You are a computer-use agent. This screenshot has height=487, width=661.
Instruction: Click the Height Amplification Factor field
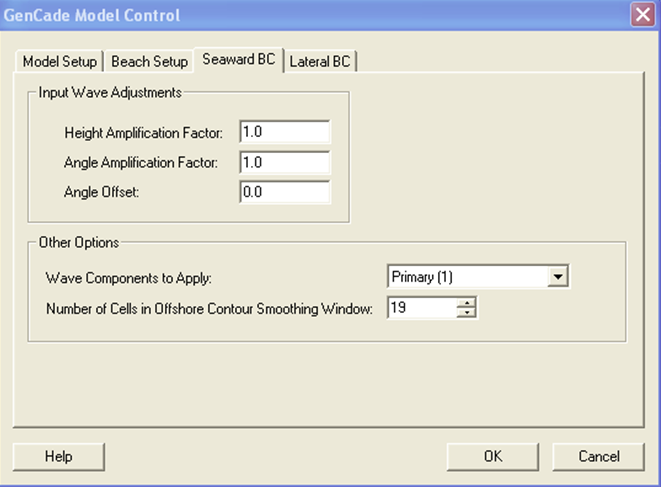pos(285,132)
